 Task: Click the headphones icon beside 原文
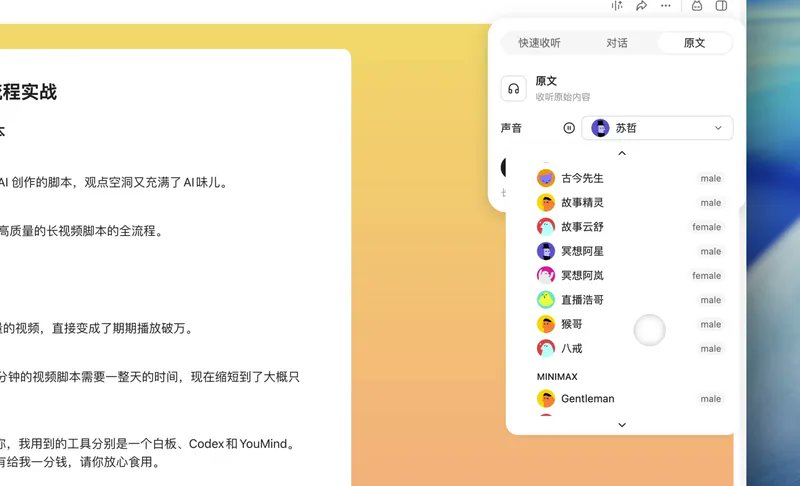coord(513,89)
